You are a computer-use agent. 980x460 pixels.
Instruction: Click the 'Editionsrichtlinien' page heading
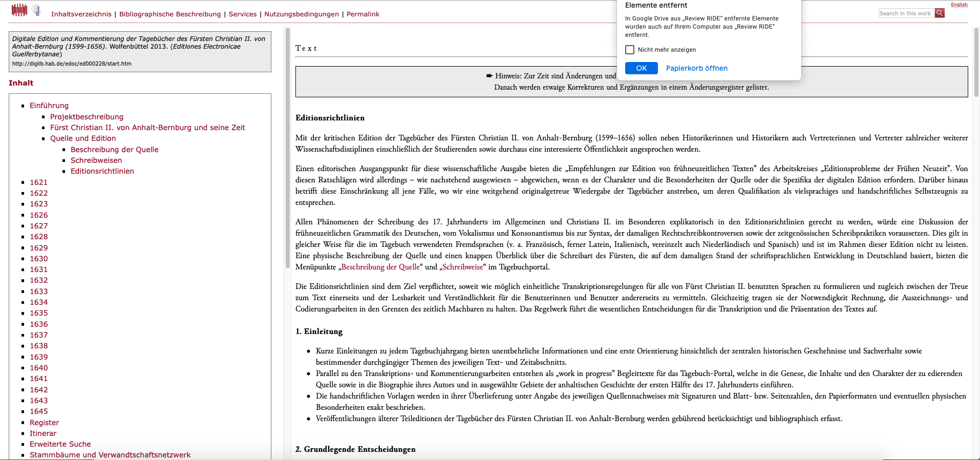click(x=330, y=118)
